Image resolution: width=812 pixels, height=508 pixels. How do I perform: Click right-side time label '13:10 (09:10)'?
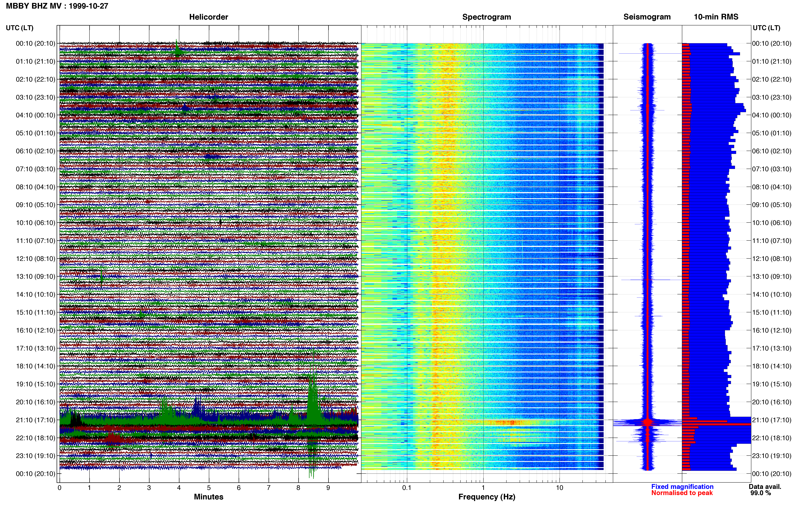772,276
